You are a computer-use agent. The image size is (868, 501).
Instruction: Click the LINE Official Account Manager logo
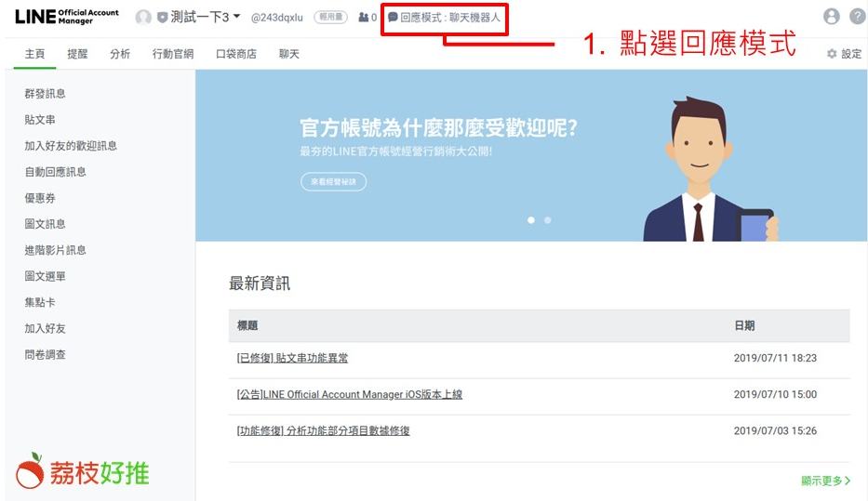[x=66, y=17]
